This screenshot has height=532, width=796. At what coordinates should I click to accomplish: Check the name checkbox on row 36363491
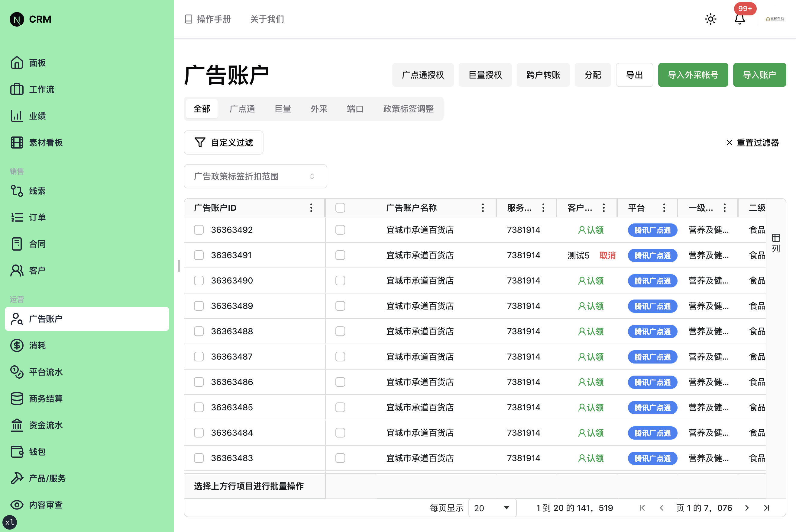[x=340, y=255]
